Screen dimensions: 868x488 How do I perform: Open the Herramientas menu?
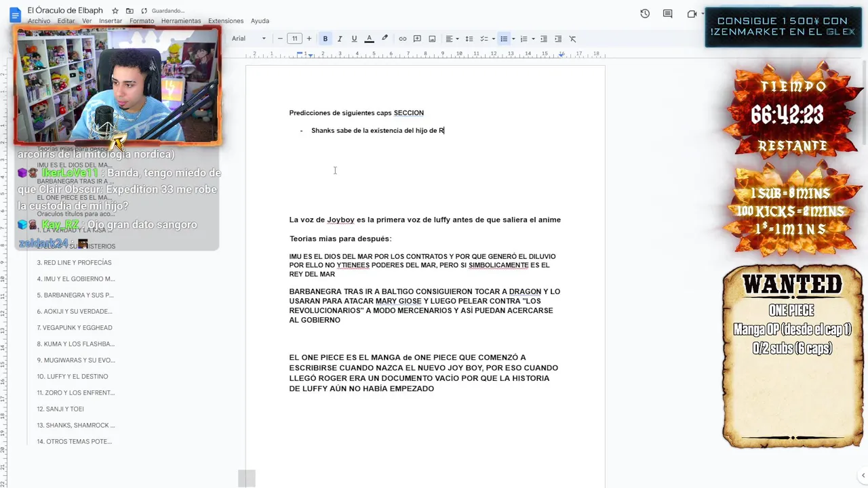tap(181, 21)
